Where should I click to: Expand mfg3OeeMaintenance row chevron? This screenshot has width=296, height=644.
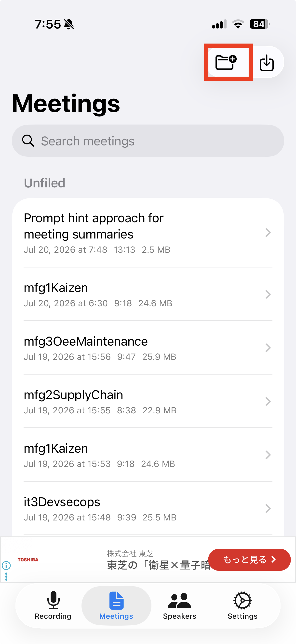coord(268,348)
